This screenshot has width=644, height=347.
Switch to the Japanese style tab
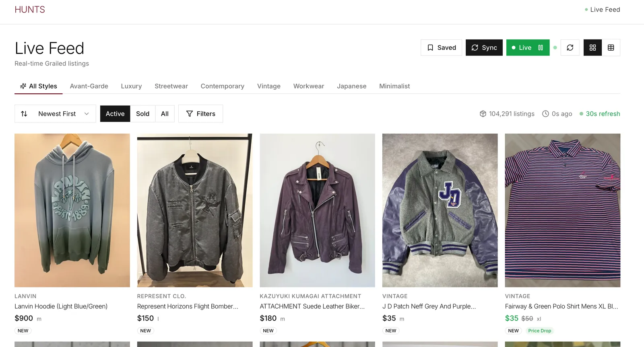coord(351,86)
